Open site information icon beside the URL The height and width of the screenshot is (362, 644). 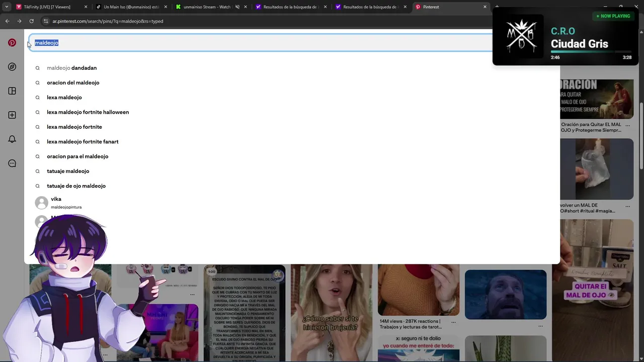[46, 21]
